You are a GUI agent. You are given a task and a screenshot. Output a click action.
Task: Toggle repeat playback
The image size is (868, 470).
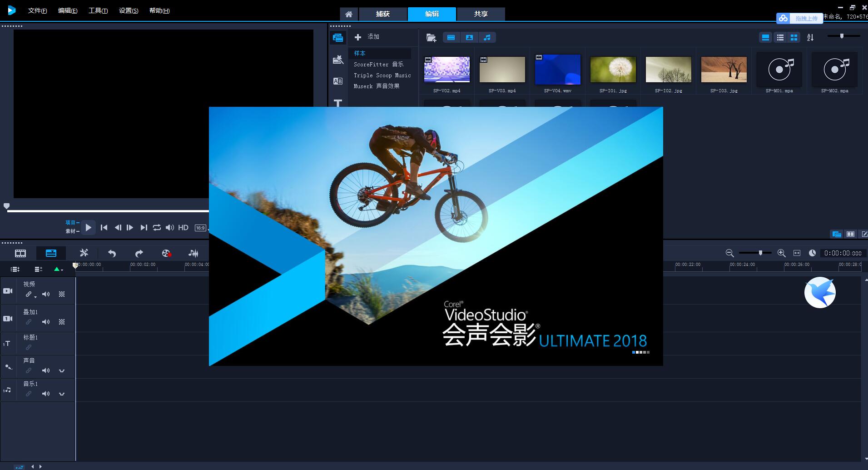point(157,227)
